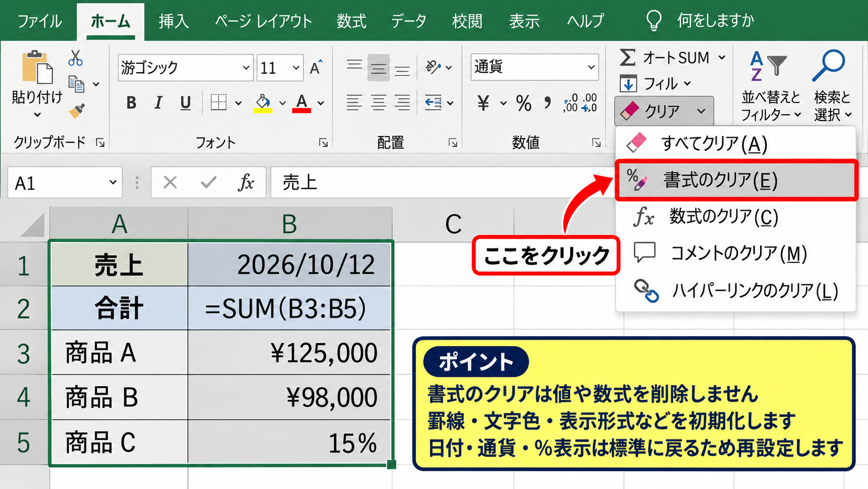The width and height of the screenshot is (868, 489).
Task: Choose 書式のクリア(E) from menu
Action: [736, 180]
